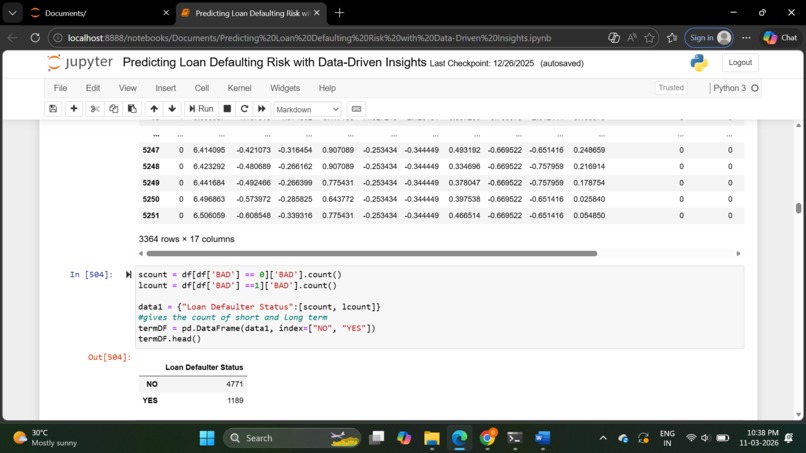Open browser settings and more menu
The width and height of the screenshot is (806, 453).
click(x=746, y=38)
